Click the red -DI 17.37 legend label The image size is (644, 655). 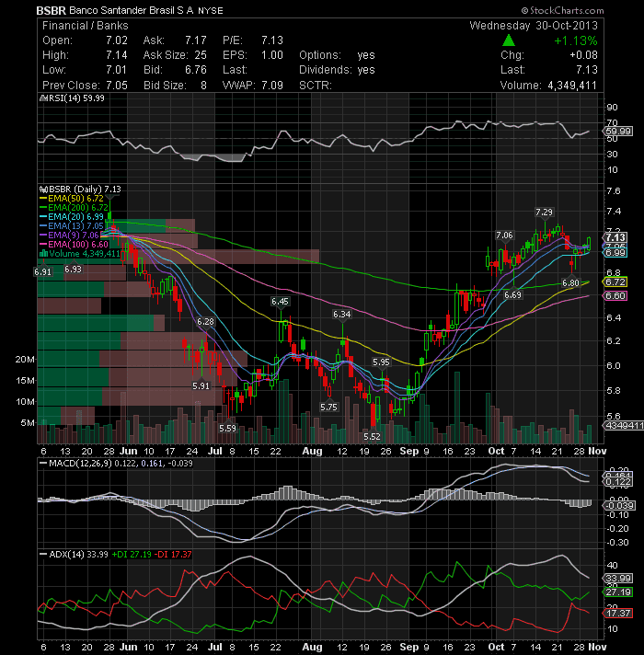pyautogui.click(x=173, y=555)
